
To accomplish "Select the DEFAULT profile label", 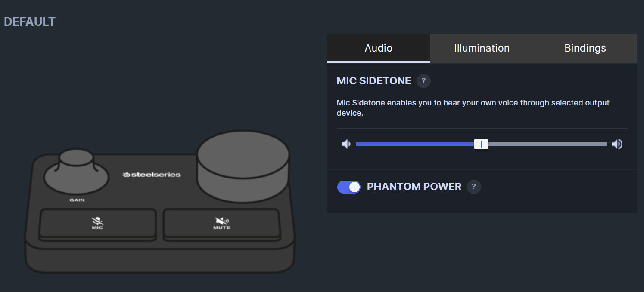I will [29, 22].
